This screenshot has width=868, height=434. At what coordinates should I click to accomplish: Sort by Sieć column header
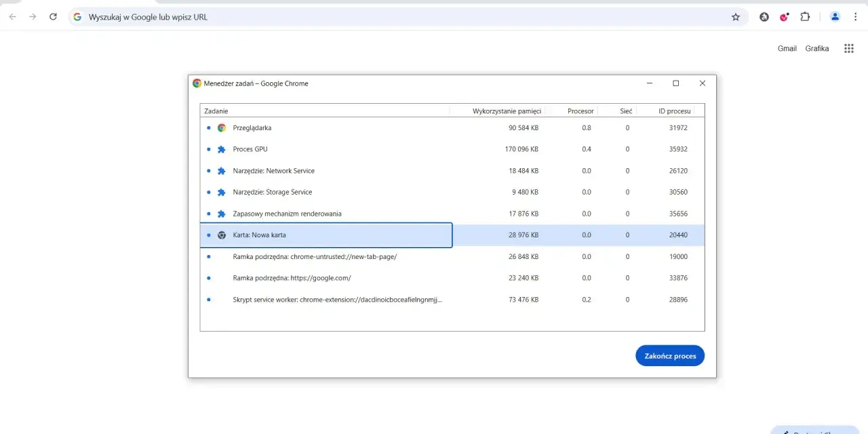[617, 111]
